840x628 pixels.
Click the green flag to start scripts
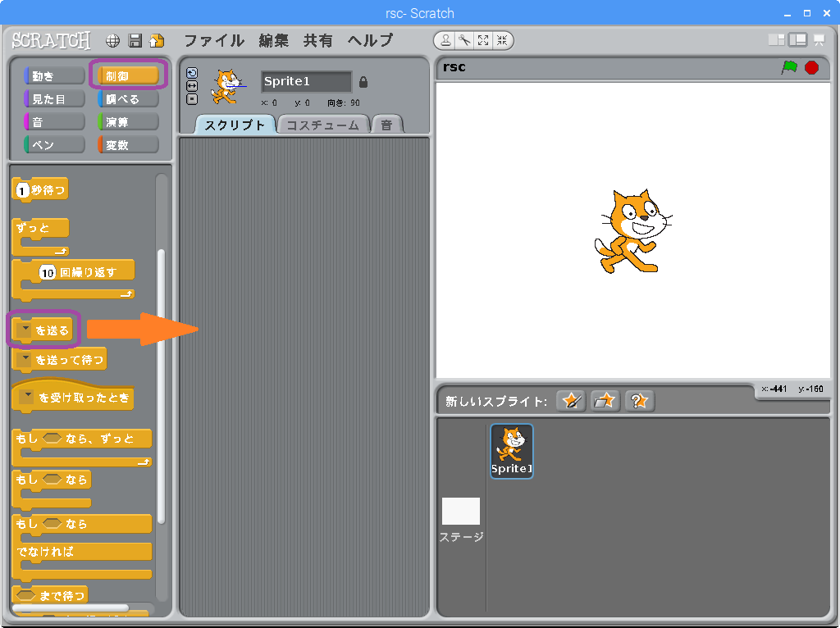(x=789, y=67)
